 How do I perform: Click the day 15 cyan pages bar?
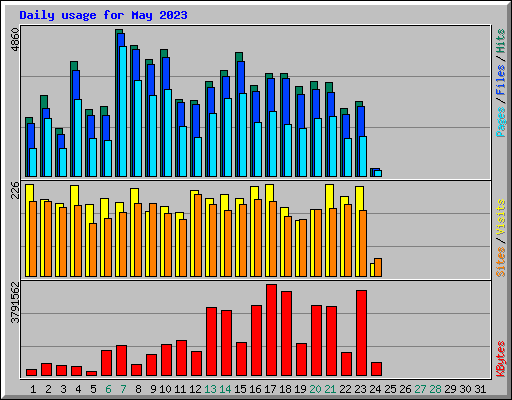[243, 135]
